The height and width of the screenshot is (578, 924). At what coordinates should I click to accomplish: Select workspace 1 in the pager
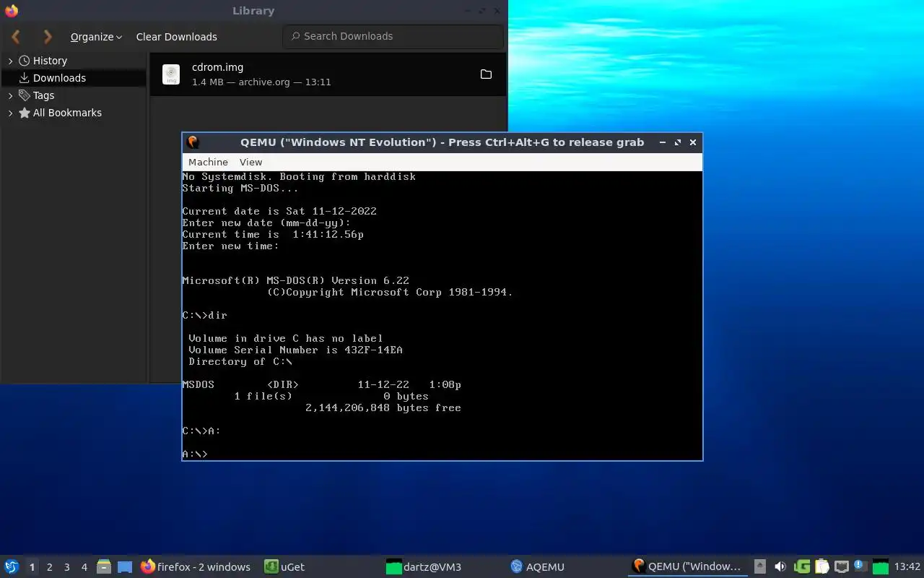[x=32, y=567]
